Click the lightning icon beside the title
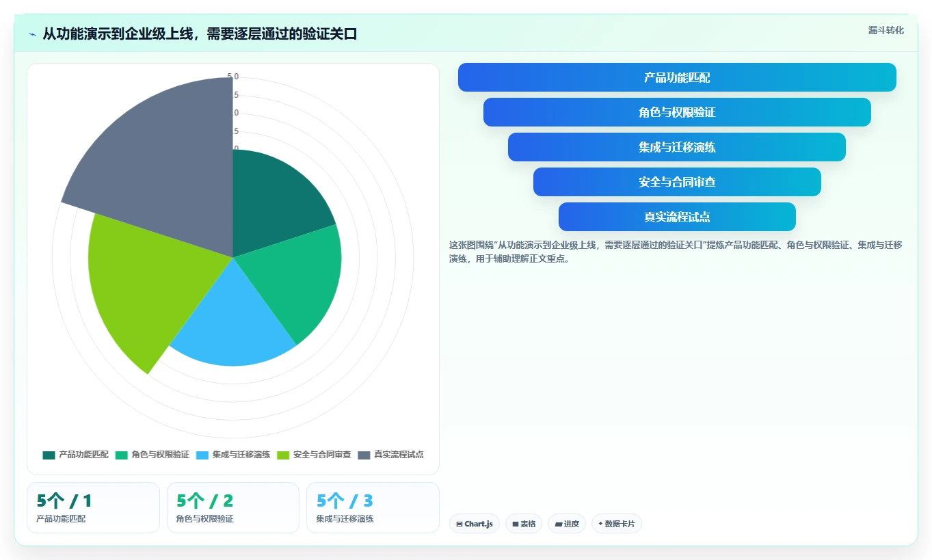 coord(32,34)
